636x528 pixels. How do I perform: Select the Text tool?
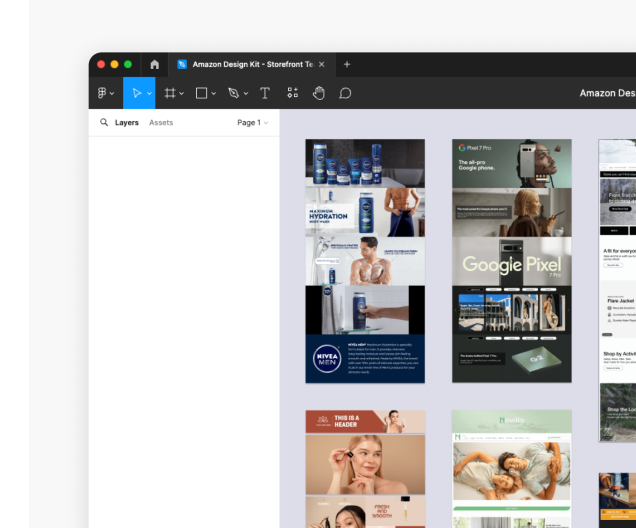(265, 93)
